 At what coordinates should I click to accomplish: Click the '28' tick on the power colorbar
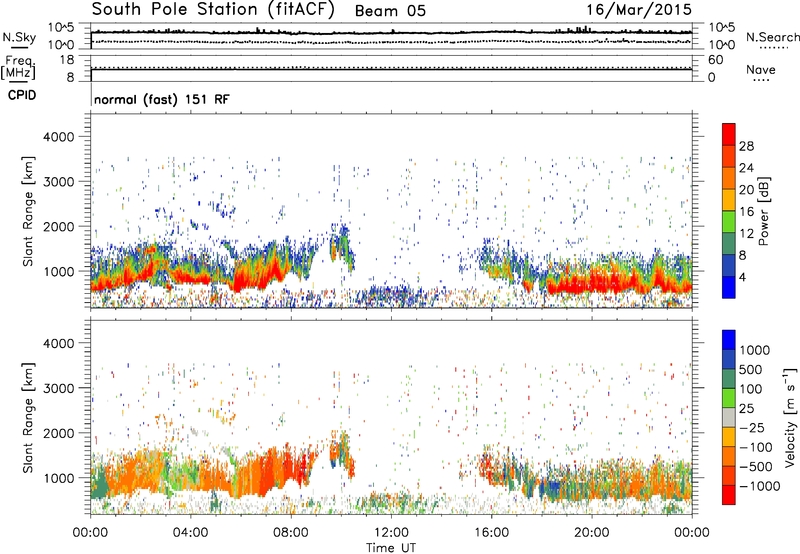(746, 146)
